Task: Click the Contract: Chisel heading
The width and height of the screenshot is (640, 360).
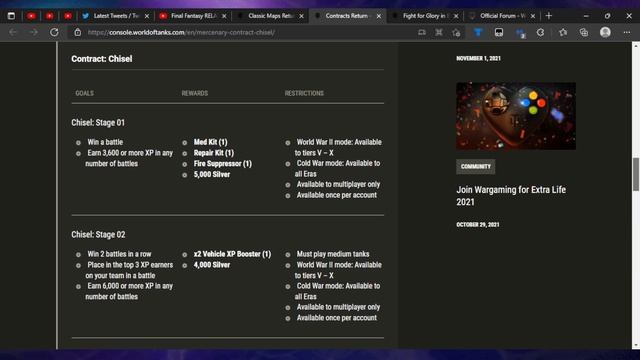Action: pyautogui.click(x=102, y=59)
